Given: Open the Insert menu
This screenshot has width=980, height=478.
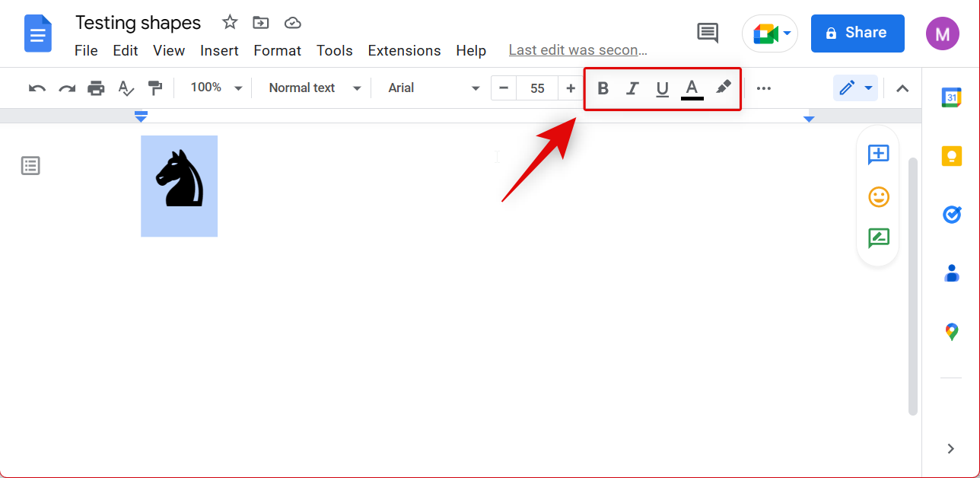Looking at the screenshot, I should coord(219,51).
